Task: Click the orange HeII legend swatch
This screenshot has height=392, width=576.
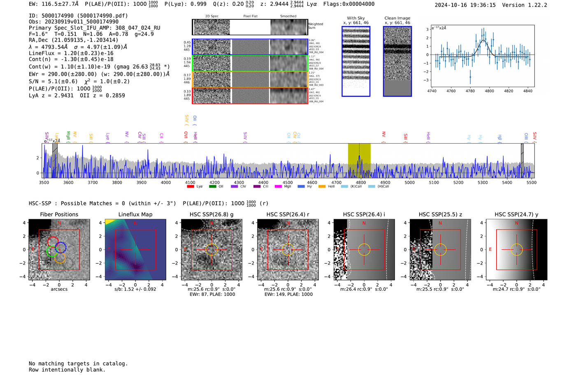Action: pyautogui.click(x=322, y=187)
